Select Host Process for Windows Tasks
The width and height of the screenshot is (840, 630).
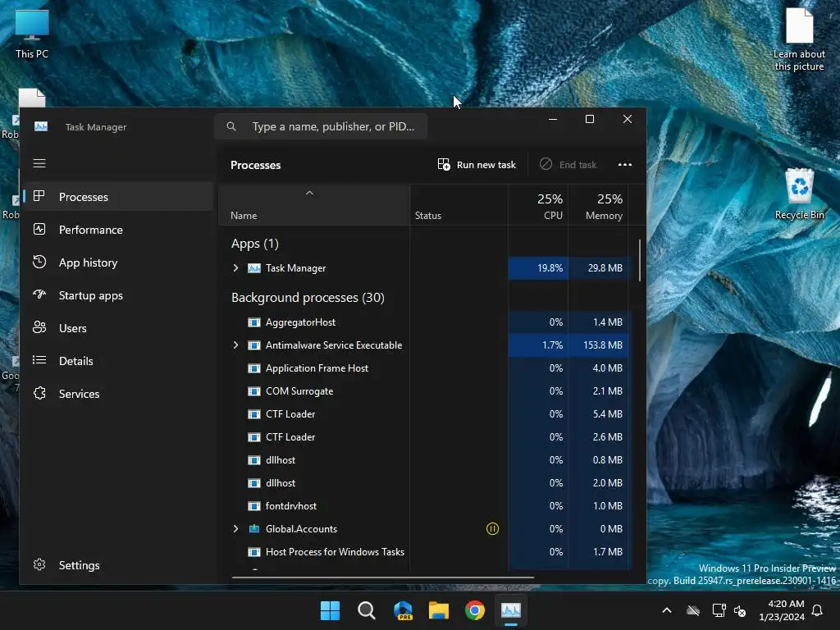coord(427,552)
